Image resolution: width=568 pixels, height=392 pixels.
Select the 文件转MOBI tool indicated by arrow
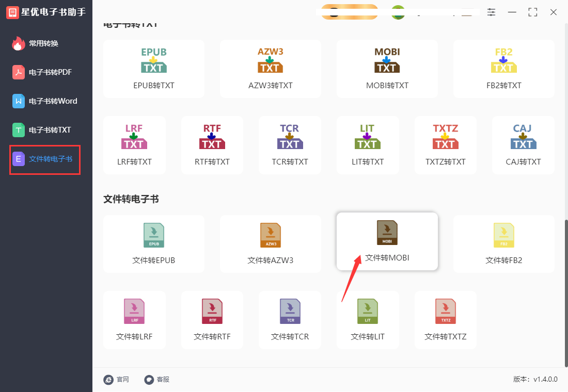387,241
